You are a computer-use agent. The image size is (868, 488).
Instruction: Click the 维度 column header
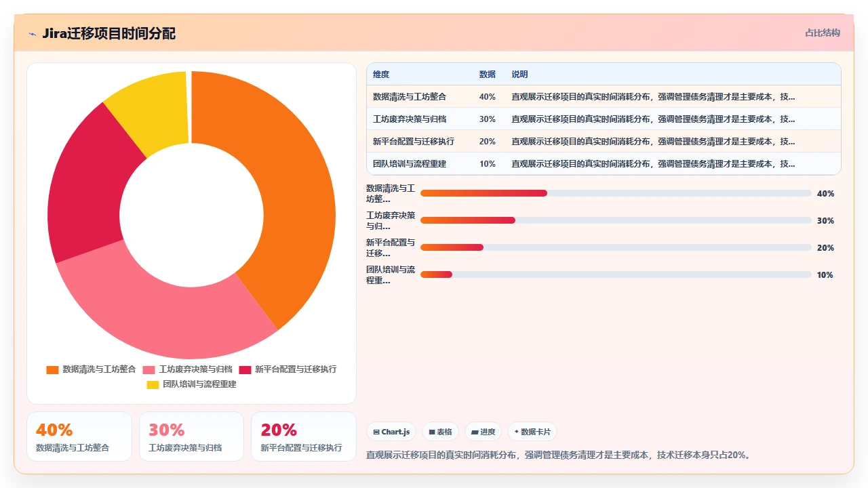point(381,75)
